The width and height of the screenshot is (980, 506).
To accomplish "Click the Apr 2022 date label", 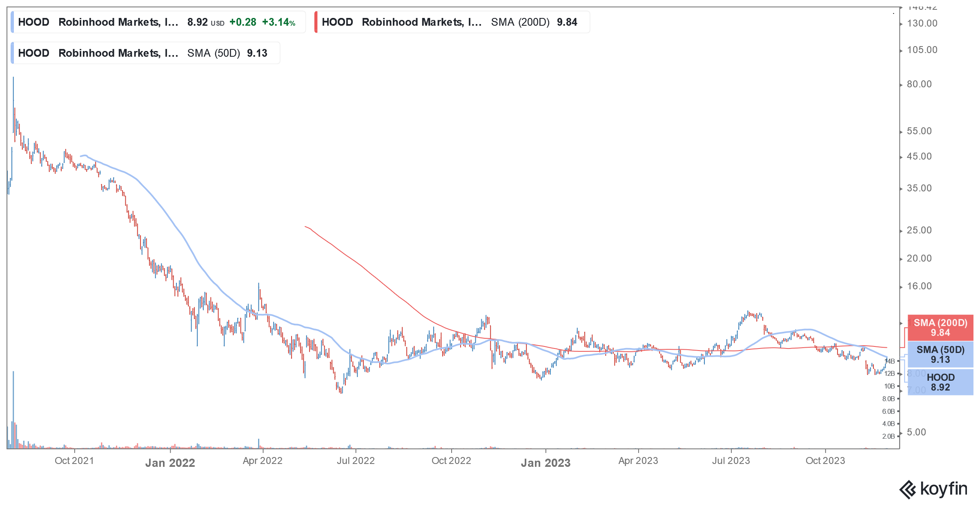I will point(263,461).
